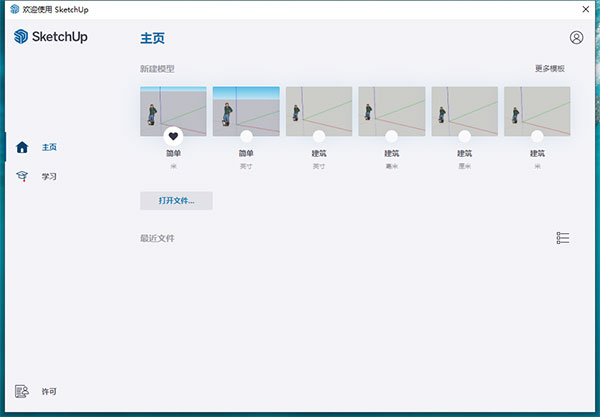The image size is (600, 417).
Task: Open the 建筑 英寸 template thumbnail
Action: click(319, 108)
